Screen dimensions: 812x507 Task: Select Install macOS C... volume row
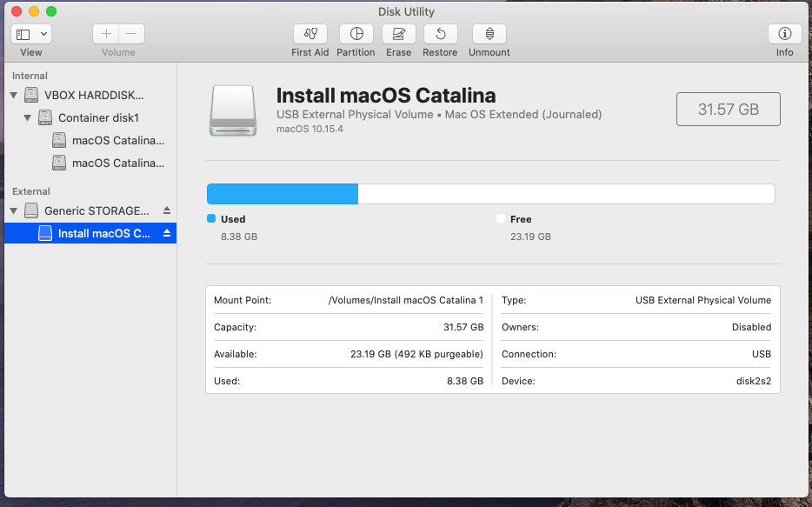[90, 234]
